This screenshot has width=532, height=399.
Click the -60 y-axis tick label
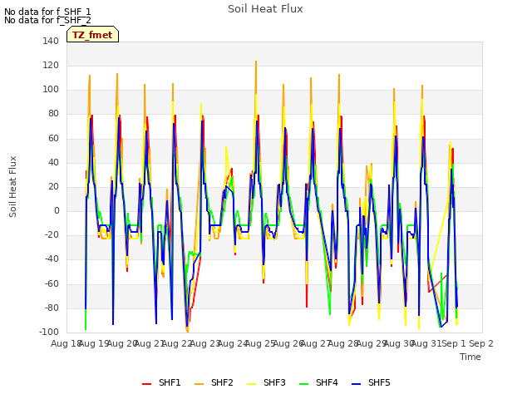[52, 283]
